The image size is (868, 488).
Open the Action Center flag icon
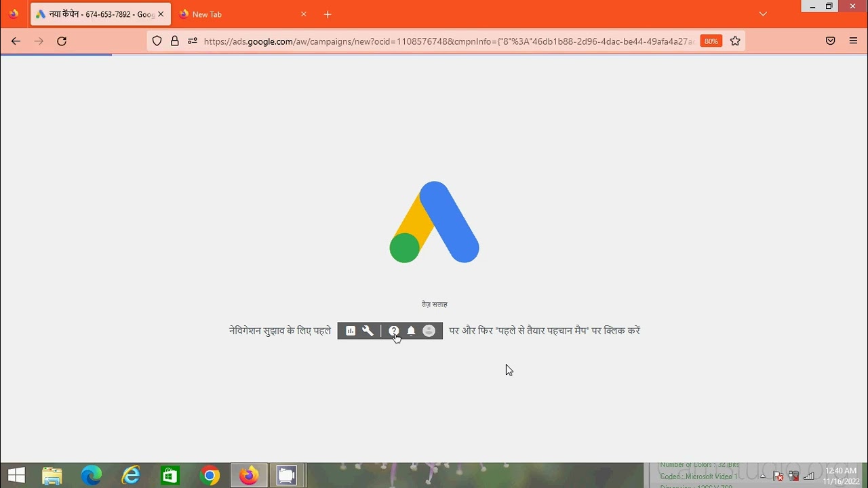(x=778, y=476)
